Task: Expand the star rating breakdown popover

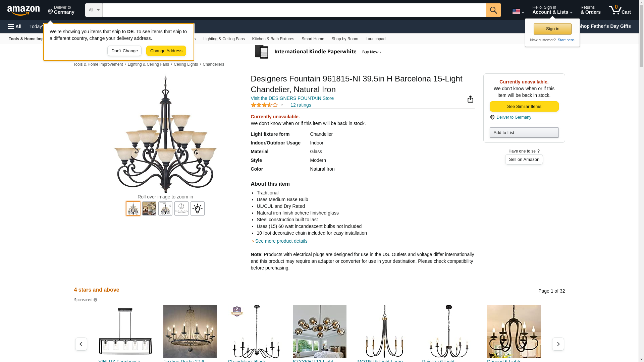Action: [282, 105]
